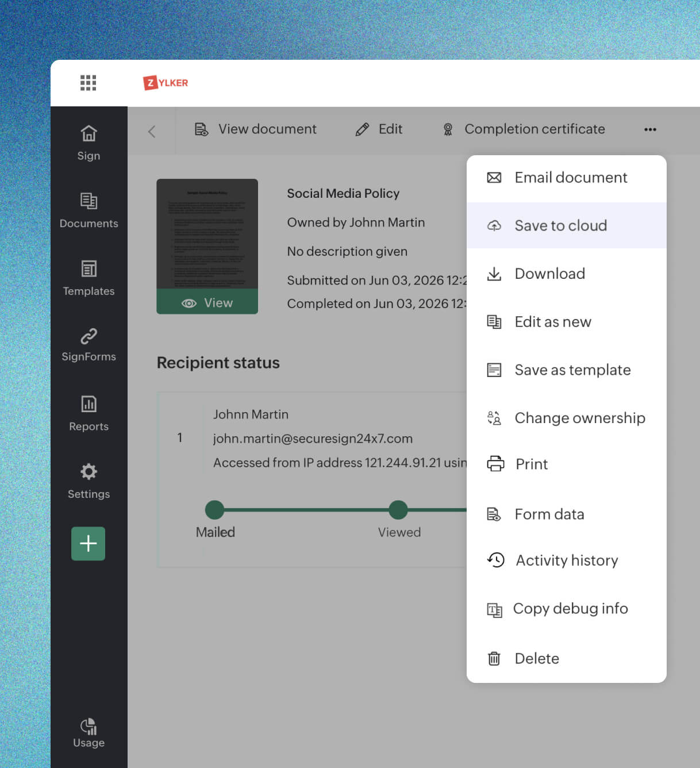Click the Copy debug info icon
This screenshot has width=700, height=768.
[494, 609]
